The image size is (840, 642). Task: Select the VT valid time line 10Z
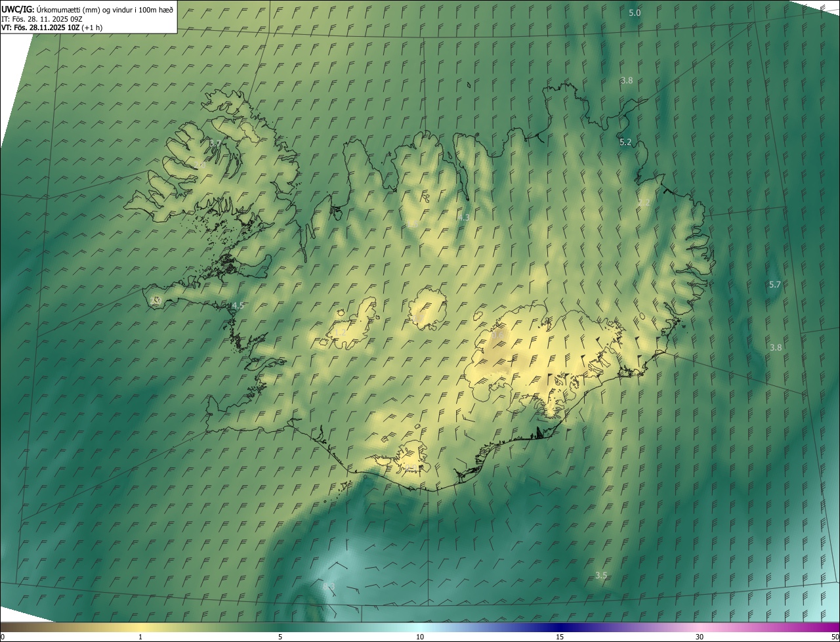pos(52,28)
